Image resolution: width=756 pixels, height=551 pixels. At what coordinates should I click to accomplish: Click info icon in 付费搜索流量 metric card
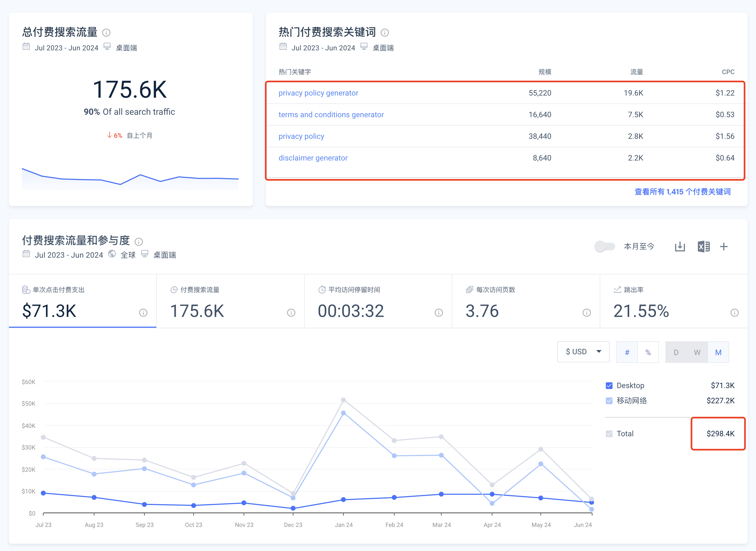tap(291, 313)
